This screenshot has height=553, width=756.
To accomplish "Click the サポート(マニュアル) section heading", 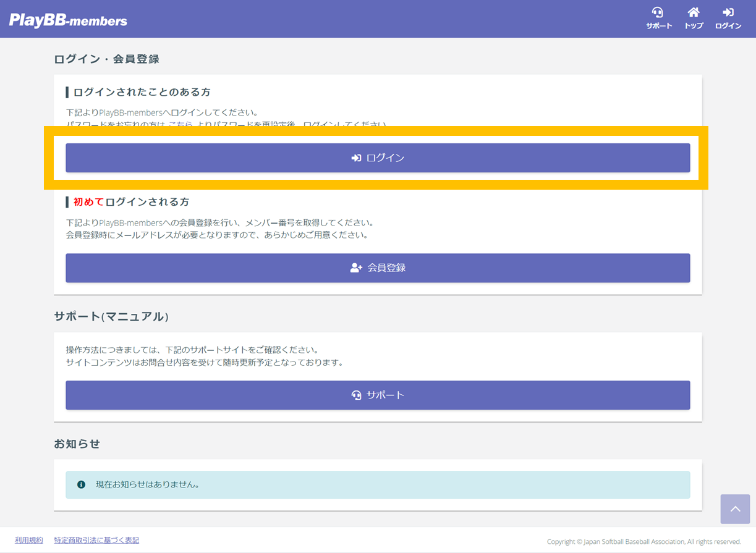I will pyautogui.click(x=111, y=316).
